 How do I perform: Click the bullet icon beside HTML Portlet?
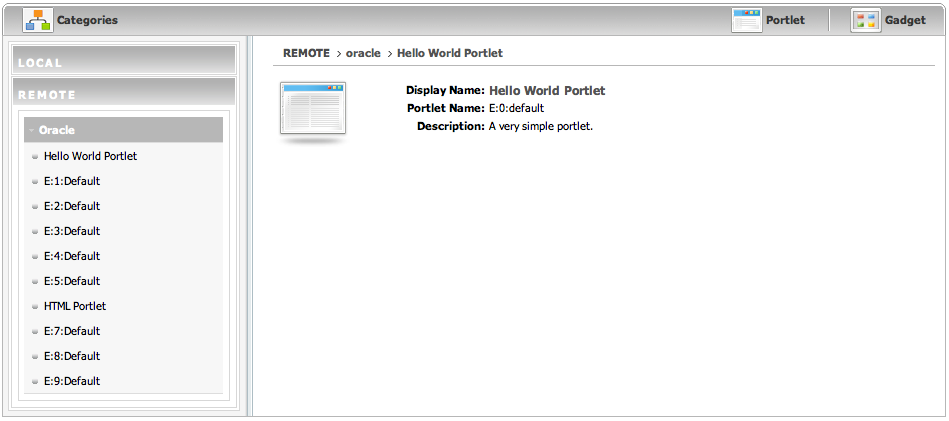click(35, 307)
